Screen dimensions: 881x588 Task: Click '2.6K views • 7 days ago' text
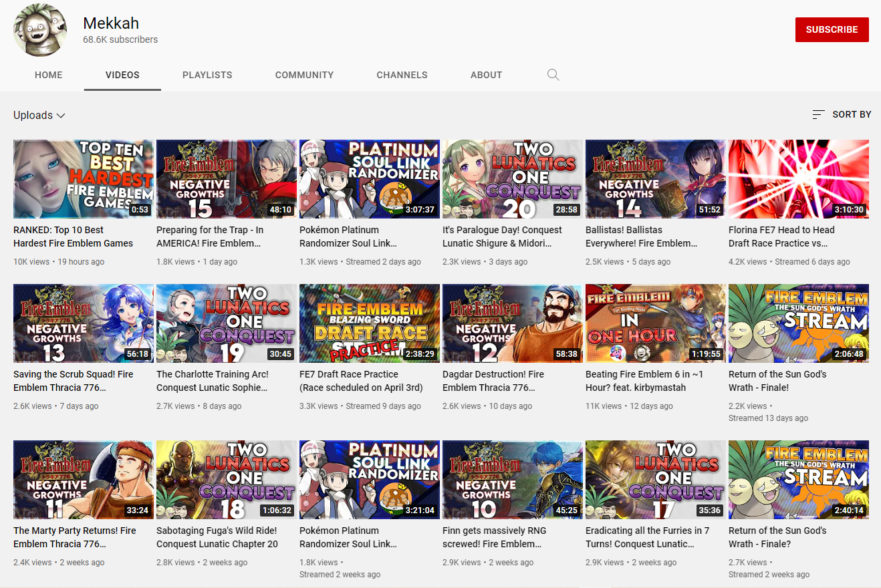tap(56, 406)
